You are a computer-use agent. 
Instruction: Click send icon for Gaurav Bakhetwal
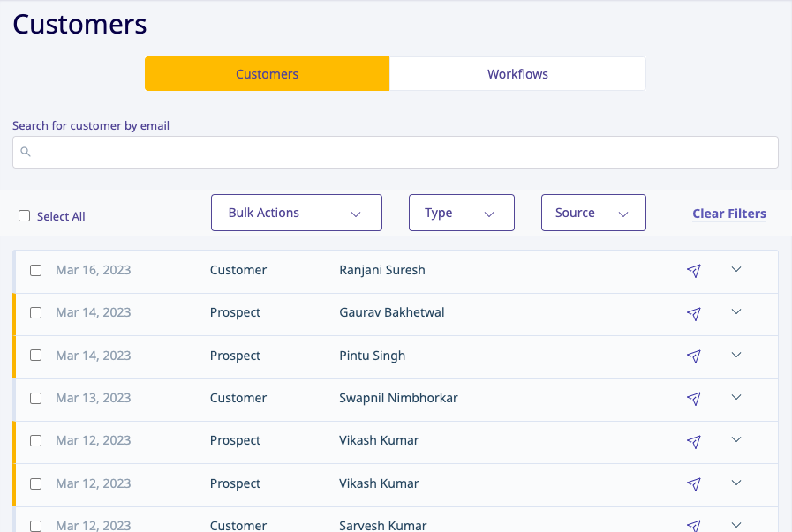(694, 313)
